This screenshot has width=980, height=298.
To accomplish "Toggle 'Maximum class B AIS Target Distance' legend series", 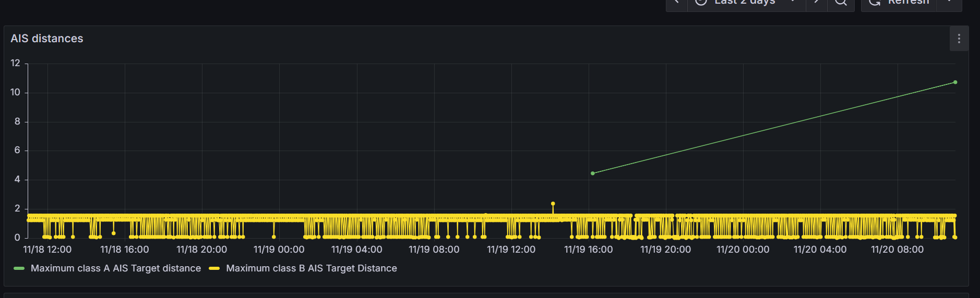I will pyautogui.click(x=312, y=268).
